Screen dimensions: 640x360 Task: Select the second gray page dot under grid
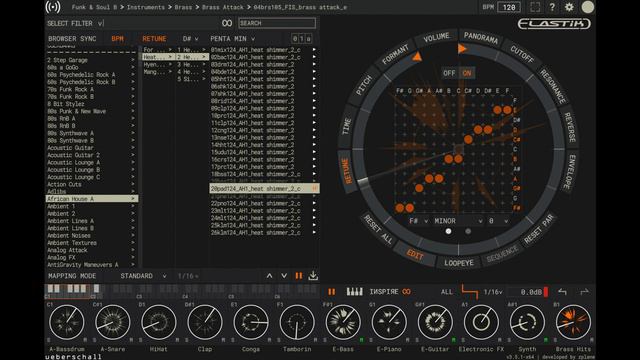point(468,231)
